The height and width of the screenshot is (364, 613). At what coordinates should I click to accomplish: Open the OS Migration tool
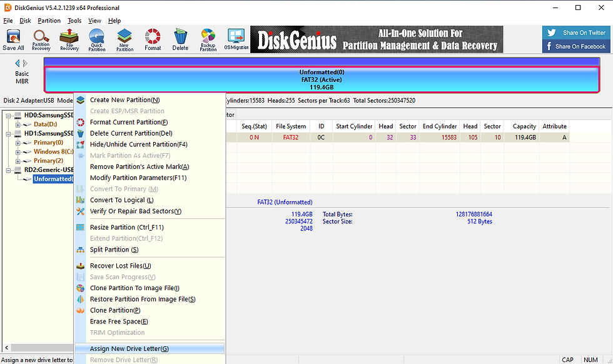click(x=236, y=39)
